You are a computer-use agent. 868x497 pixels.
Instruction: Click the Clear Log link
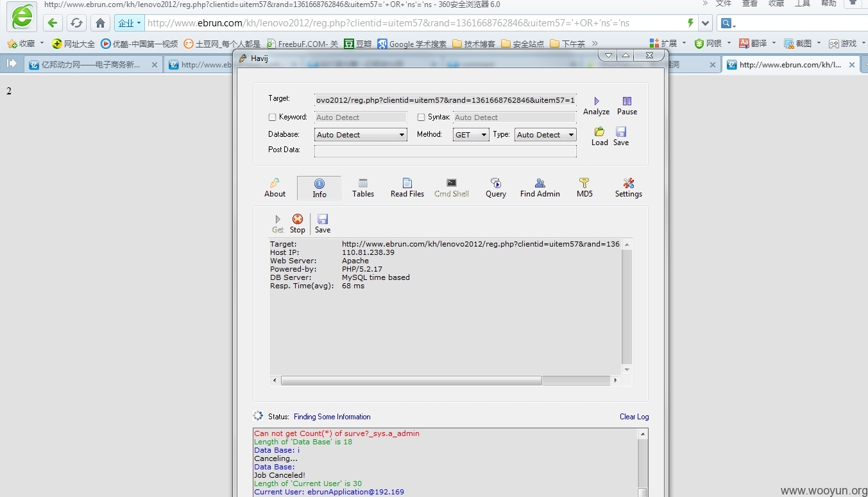tap(634, 417)
